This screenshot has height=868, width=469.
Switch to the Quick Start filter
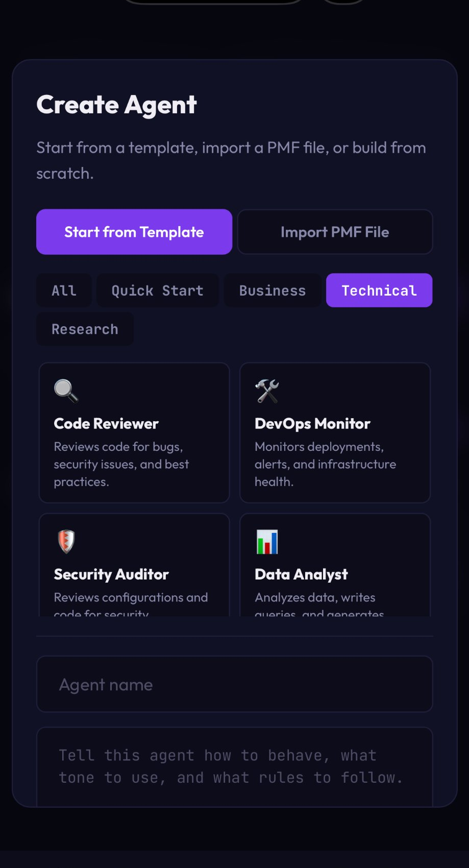[157, 291]
